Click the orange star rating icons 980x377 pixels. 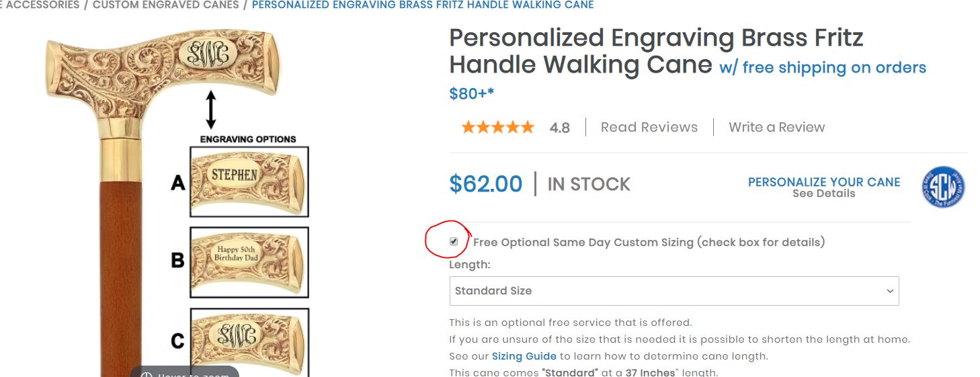tap(498, 127)
